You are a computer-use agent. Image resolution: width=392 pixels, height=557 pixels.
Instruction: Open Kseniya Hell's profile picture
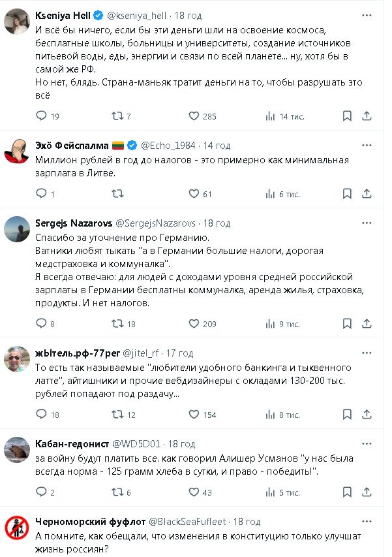[16, 24]
